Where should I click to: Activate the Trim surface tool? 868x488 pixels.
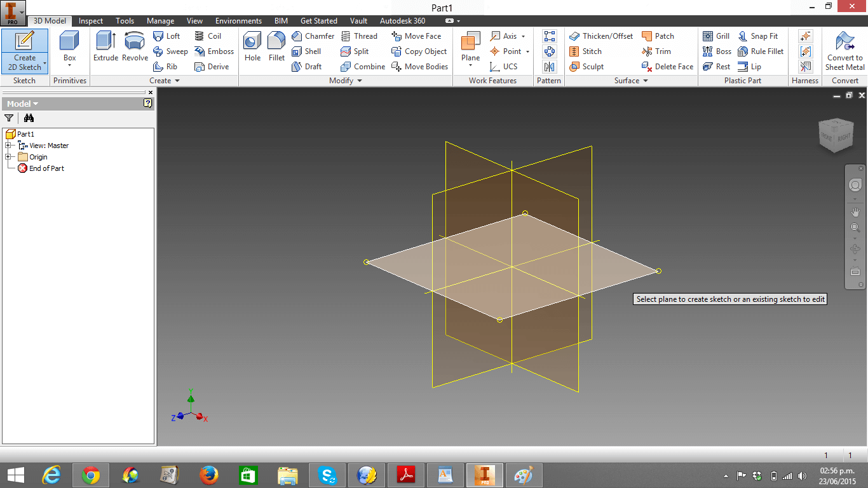[x=656, y=51]
